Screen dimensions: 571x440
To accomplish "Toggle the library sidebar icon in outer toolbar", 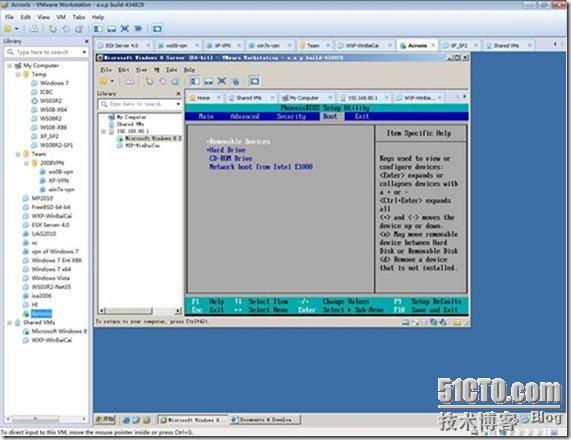I will coord(98,29).
